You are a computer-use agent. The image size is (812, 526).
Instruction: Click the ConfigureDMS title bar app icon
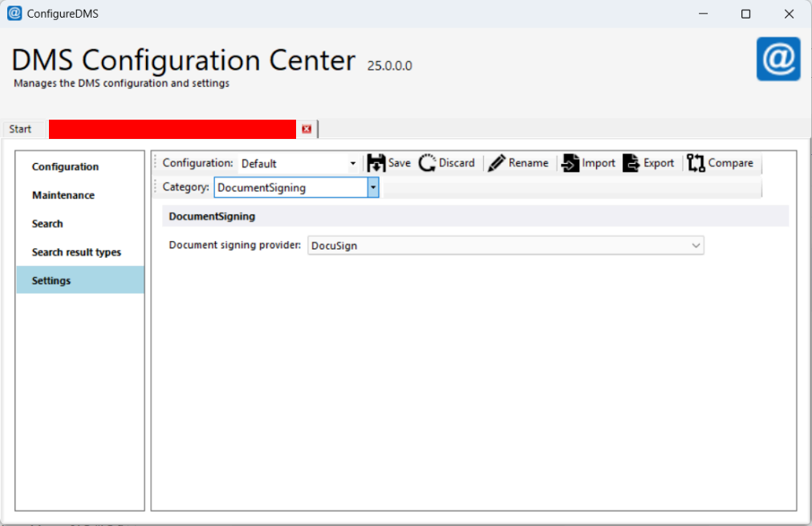pos(14,14)
